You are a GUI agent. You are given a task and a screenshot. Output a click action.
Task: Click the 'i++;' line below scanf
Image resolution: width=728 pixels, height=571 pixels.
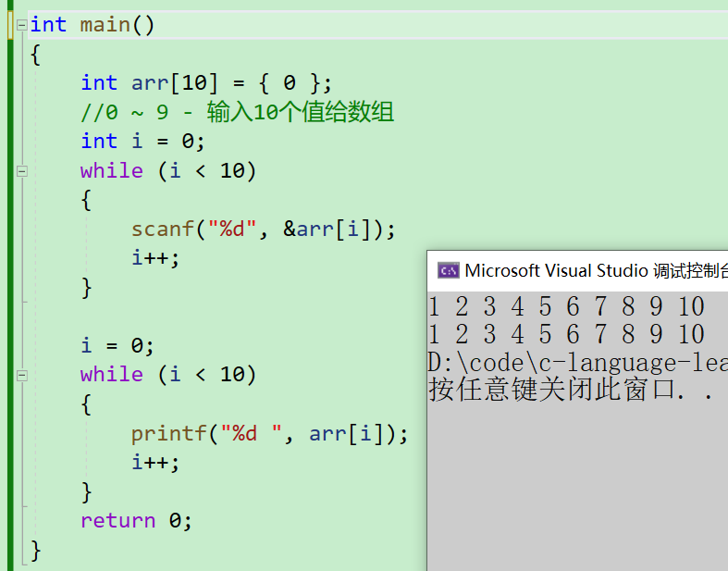point(155,258)
